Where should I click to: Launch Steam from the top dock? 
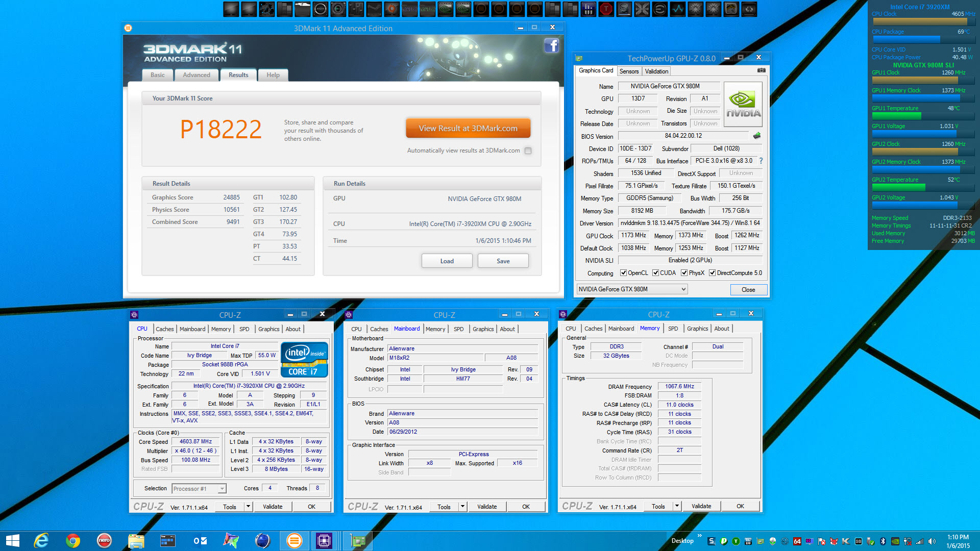tap(374, 9)
